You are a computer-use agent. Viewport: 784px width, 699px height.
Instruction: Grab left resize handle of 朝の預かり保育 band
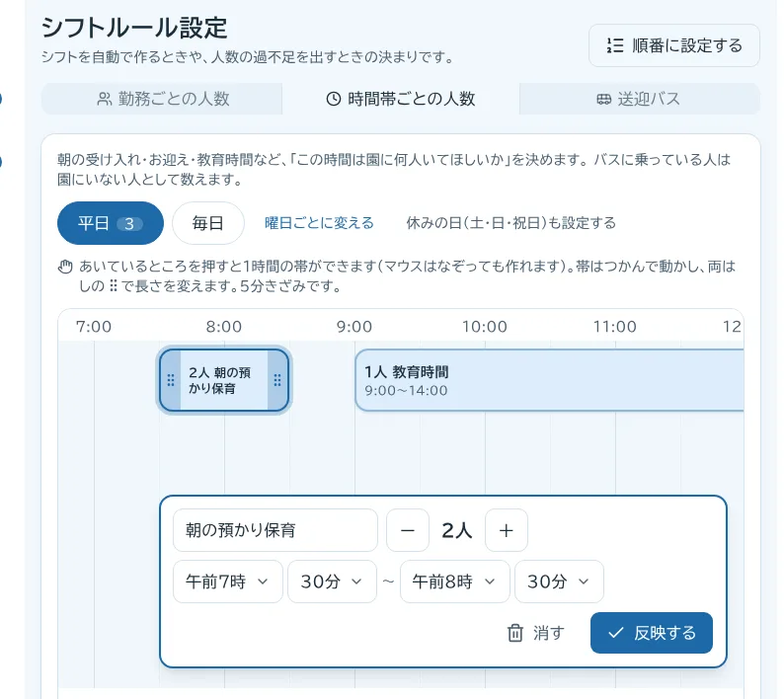click(x=171, y=380)
